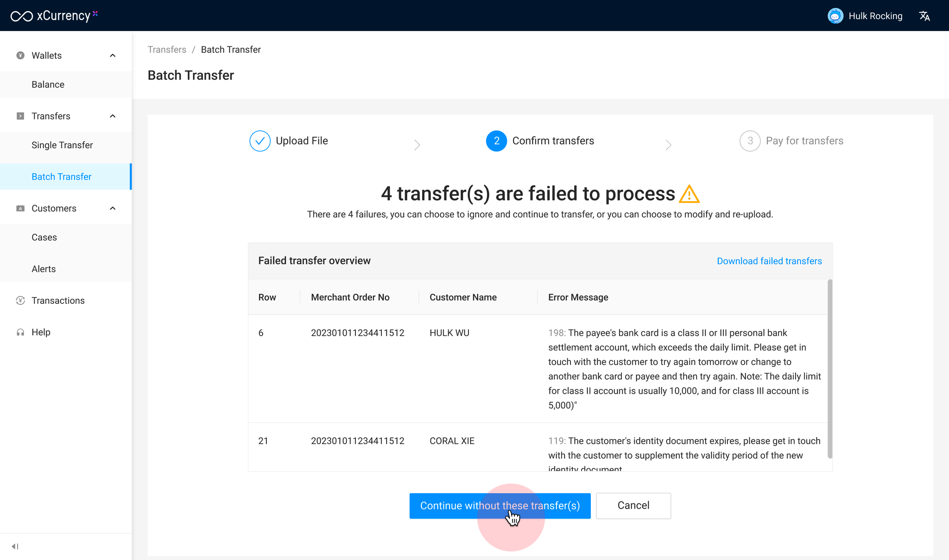Click the xCurrency infinity logo
Viewport: 949px width, 560px height.
[x=21, y=16]
